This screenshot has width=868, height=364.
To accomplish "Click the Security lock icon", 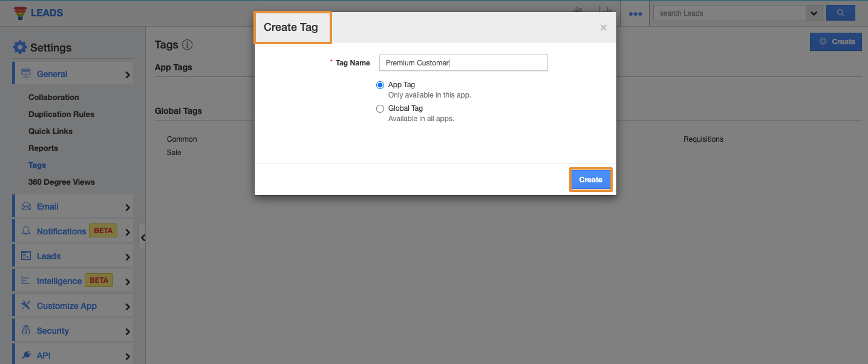I will click(26, 331).
